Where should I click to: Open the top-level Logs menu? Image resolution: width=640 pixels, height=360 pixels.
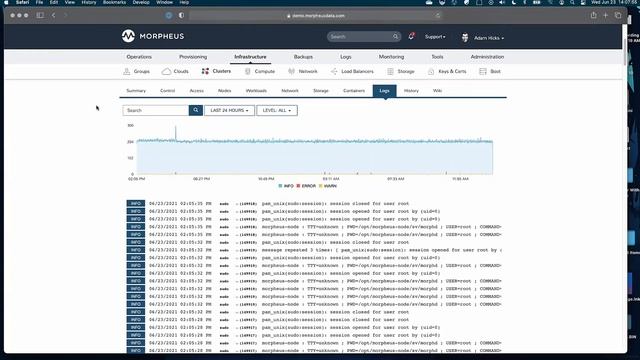(346, 57)
